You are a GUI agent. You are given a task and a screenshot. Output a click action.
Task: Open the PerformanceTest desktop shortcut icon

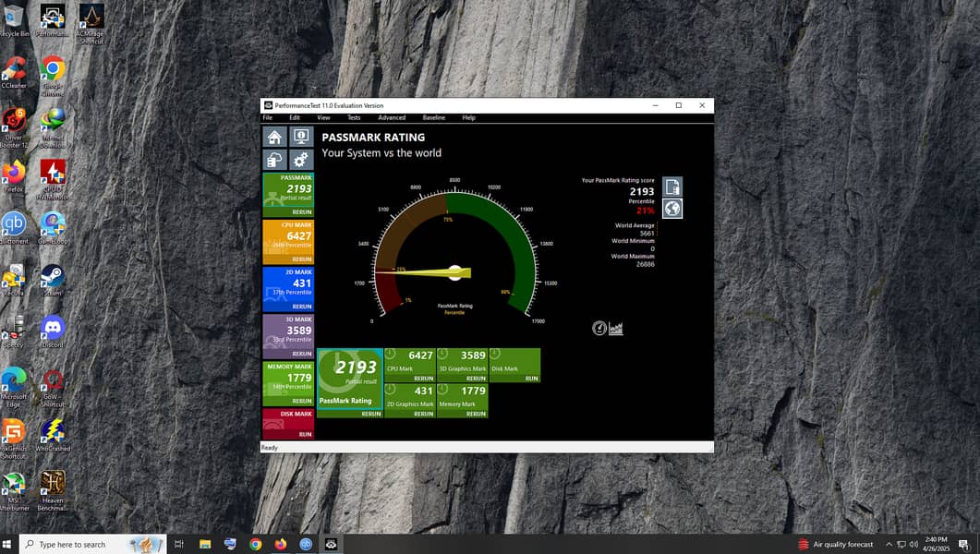tap(53, 20)
